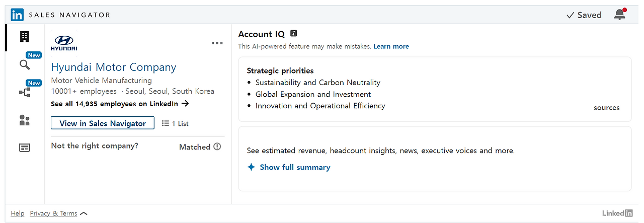Click Global Expansion and Investment text

coord(313,94)
